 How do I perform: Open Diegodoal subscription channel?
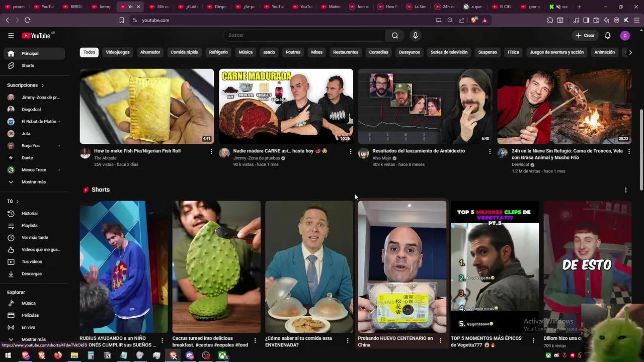(x=35, y=109)
